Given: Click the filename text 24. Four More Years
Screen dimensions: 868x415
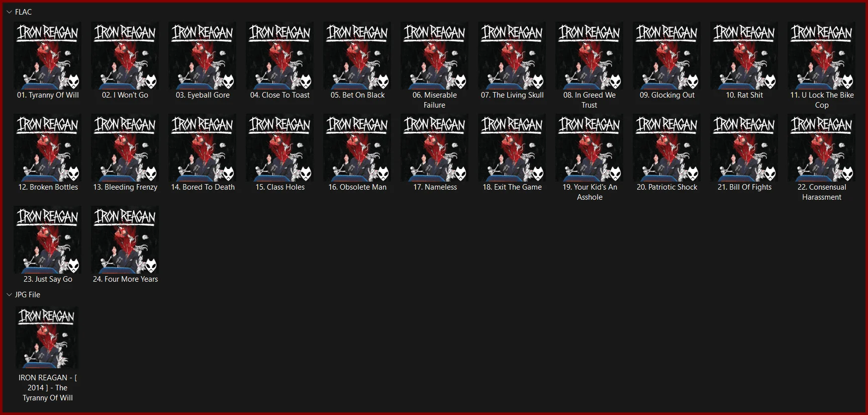Looking at the screenshot, I should (125, 279).
